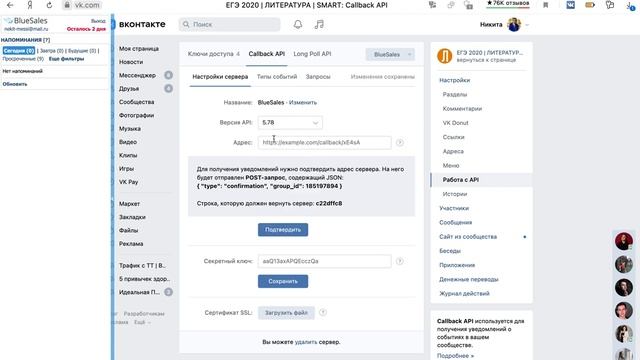Open Photos in left menu
Viewport: 640px width, 360px height.
click(136, 116)
